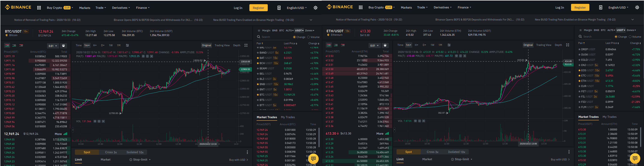
Task: Expand ETH/USDT chart to fullscreen
Action: [568, 45]
